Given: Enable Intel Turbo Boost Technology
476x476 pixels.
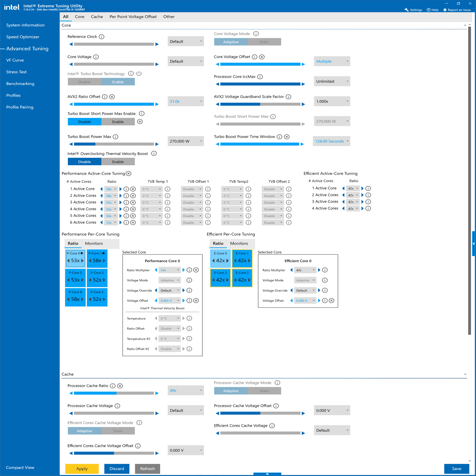Looking at the screenshot, I should 118,82.
